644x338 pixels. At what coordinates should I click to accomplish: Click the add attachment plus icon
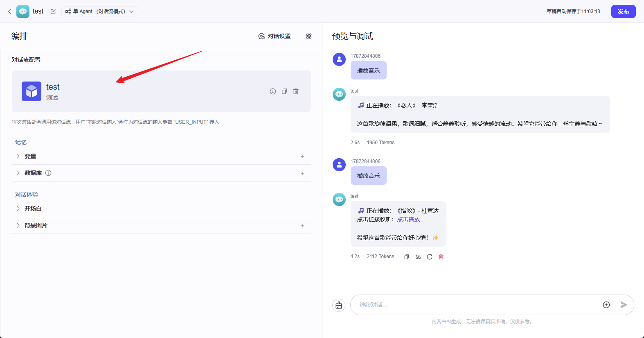pos(606,305)
